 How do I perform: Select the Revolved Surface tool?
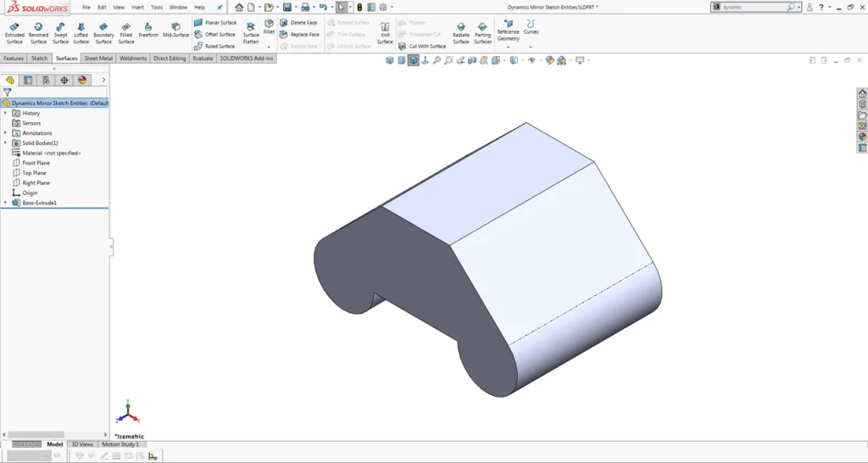[38, 33]
